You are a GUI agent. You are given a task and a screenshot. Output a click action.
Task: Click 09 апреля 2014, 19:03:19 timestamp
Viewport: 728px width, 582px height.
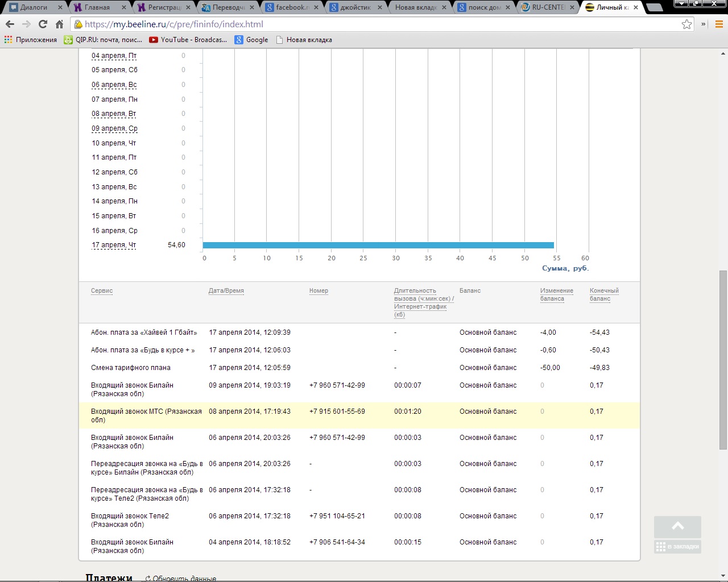(x=250, y=385)
